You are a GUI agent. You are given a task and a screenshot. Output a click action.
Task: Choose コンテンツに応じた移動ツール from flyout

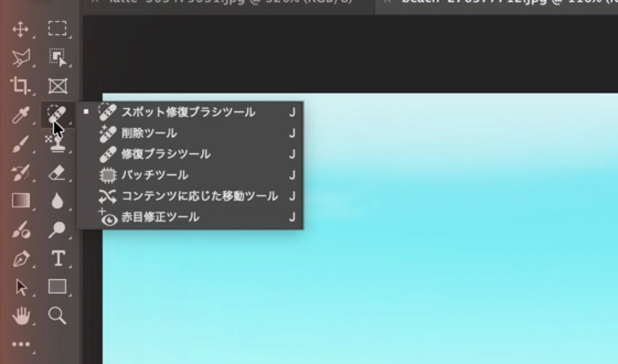[190, 196]
